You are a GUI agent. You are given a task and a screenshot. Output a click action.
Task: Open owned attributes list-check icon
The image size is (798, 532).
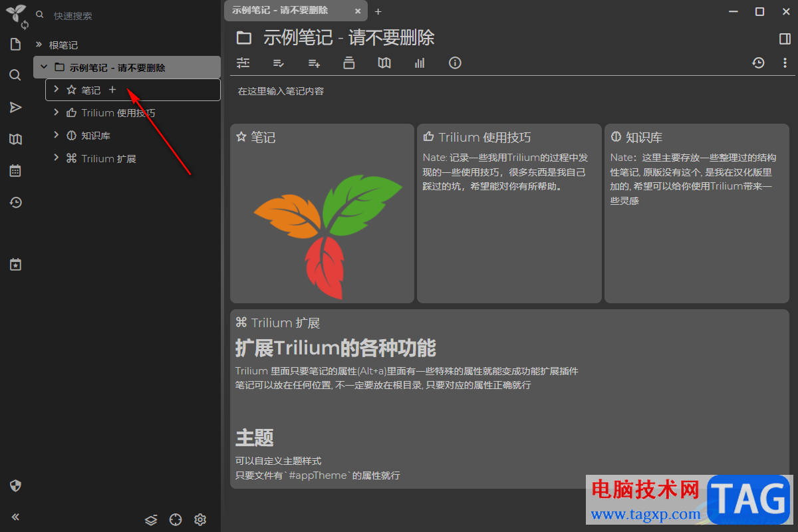279,63
